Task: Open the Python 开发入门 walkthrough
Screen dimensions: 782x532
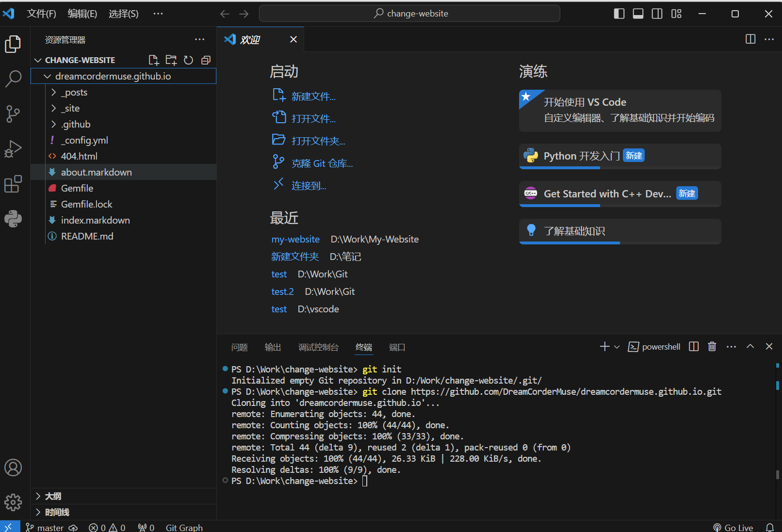Action: click(620, 156)
